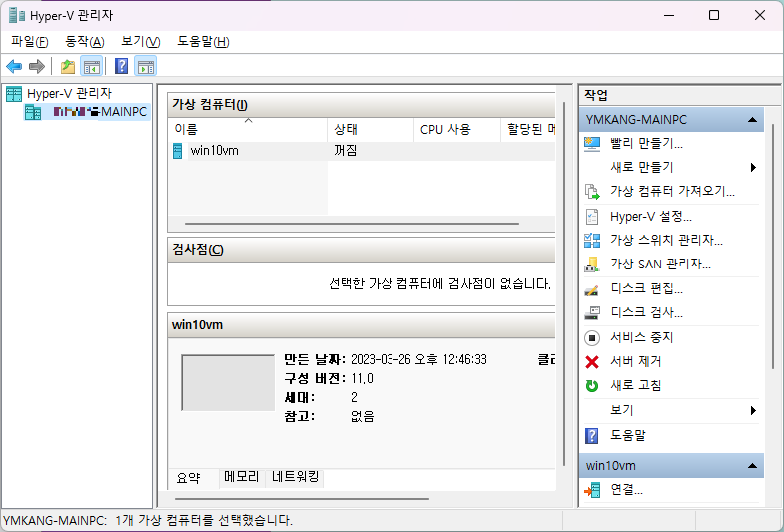
Task: Expand the 보기 submenu arrow in actions
Action: point(753,411)
